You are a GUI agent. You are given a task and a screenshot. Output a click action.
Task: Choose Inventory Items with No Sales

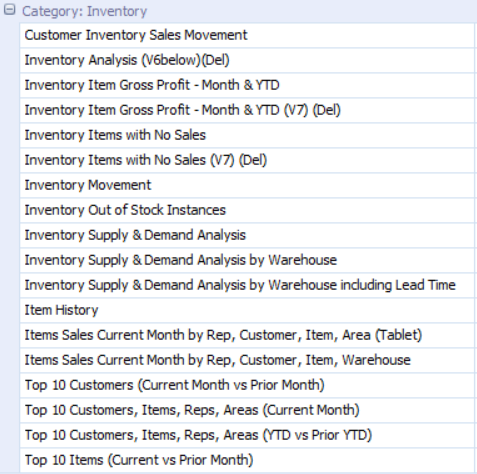(x=247, y=135)
